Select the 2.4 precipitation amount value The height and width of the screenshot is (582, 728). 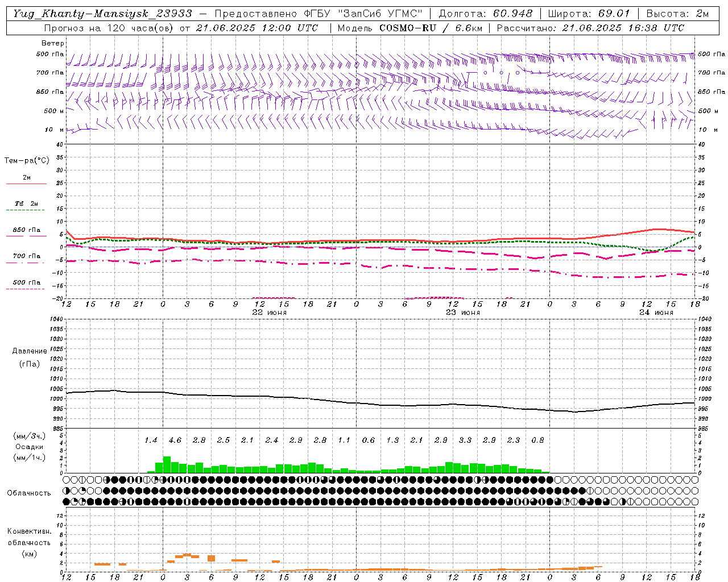(x=272, y=440)
